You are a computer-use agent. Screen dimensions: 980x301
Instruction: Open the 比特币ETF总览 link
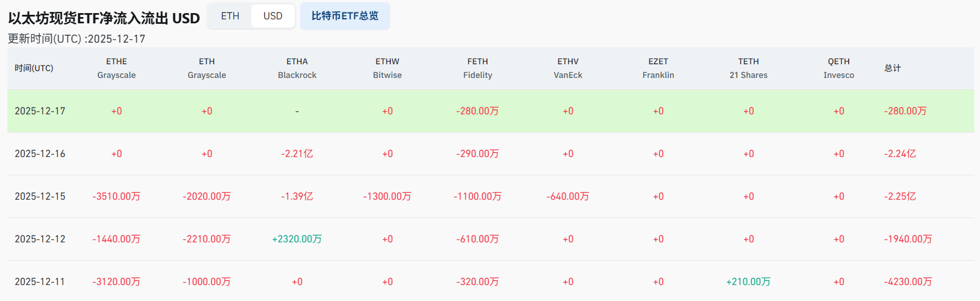(345, 16)
